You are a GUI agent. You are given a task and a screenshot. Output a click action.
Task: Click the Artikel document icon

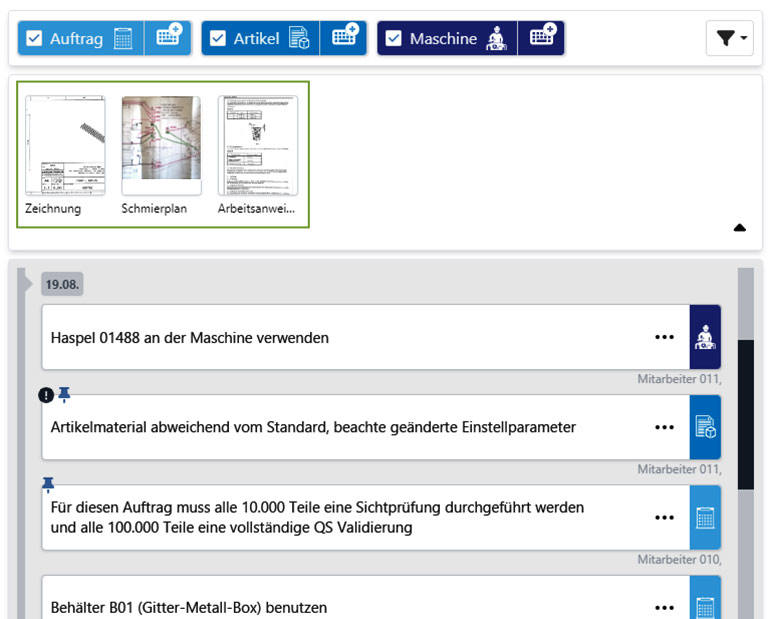pyautogui.click(x=299, y=39)
